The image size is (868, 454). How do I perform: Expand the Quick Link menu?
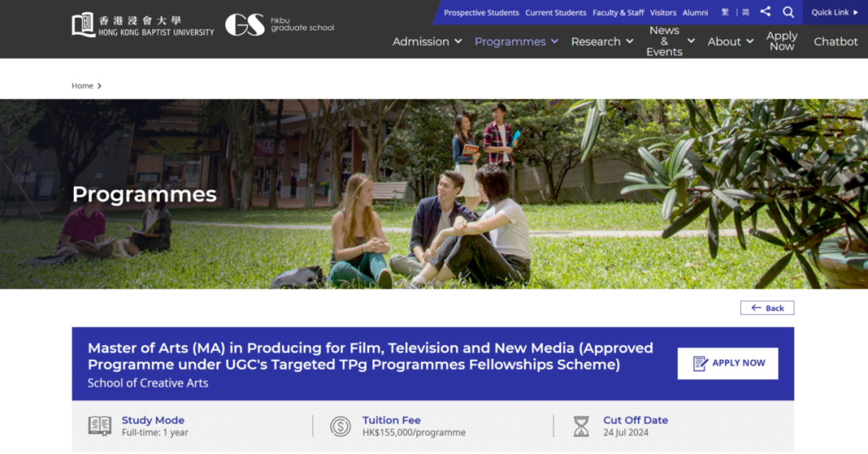835,12
